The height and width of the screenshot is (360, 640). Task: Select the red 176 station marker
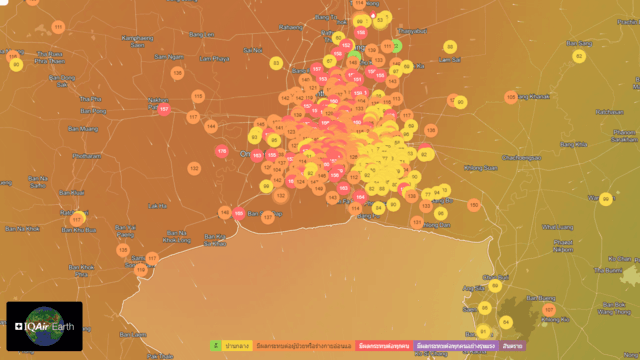(x=222, y=151)
